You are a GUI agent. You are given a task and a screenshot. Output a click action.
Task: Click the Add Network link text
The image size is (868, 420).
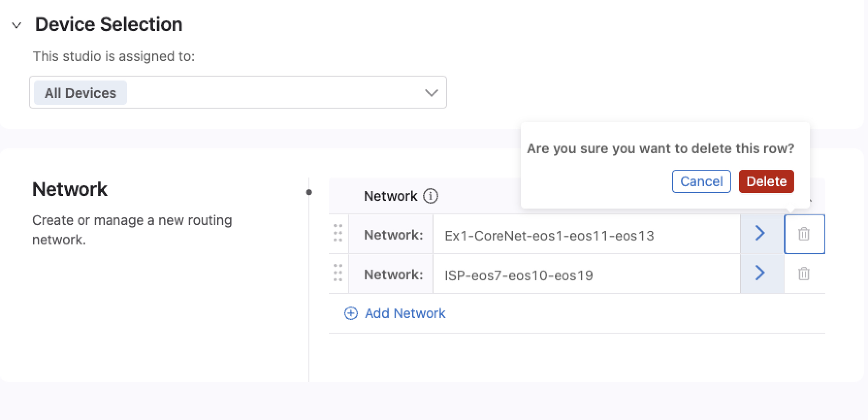tap(405, 313)
